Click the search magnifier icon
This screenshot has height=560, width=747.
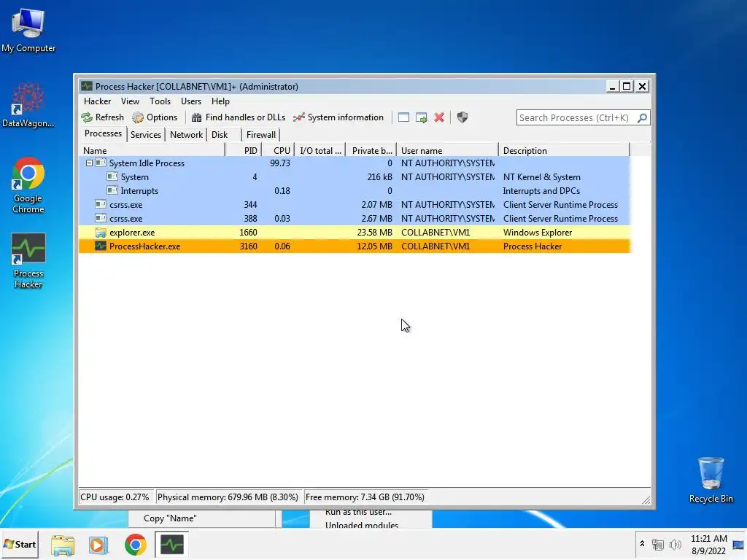pyautogui.click(x=642, y=117)
